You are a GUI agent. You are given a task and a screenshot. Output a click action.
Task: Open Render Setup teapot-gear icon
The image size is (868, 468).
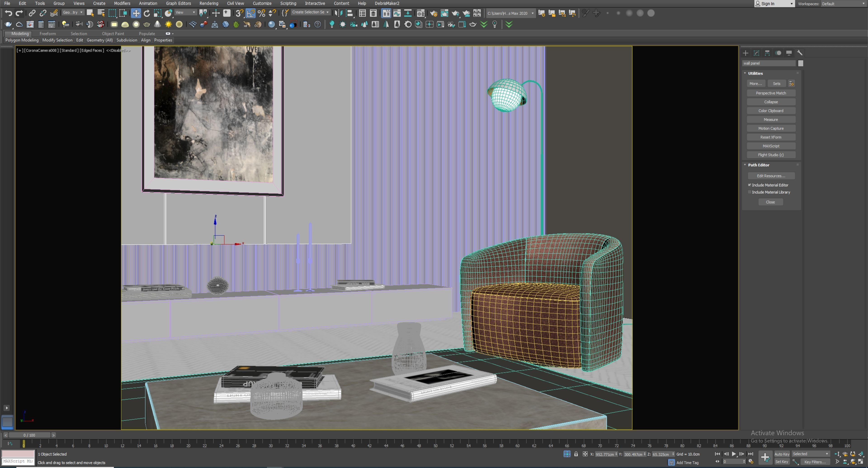[434, 13]
